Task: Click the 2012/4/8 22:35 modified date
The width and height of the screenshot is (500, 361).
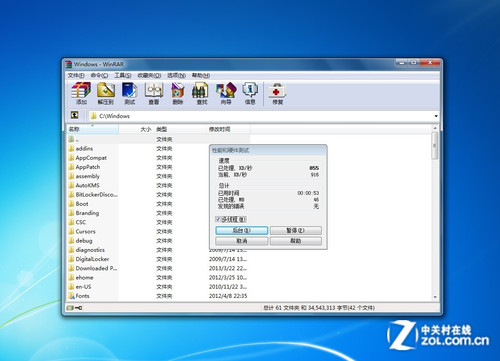Action: coord(228,296)
